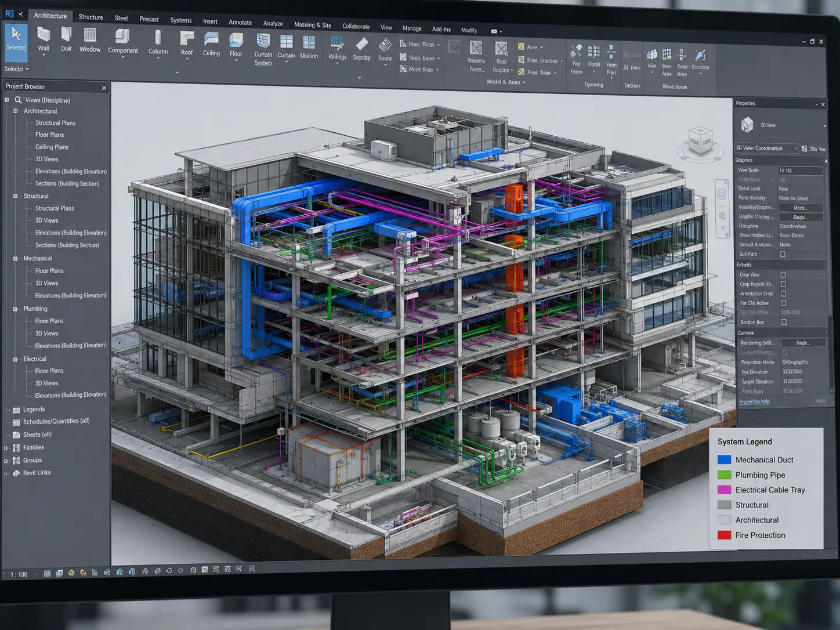
Task: Open the 3D View type icon in Properties
Action: pos(747,125)
